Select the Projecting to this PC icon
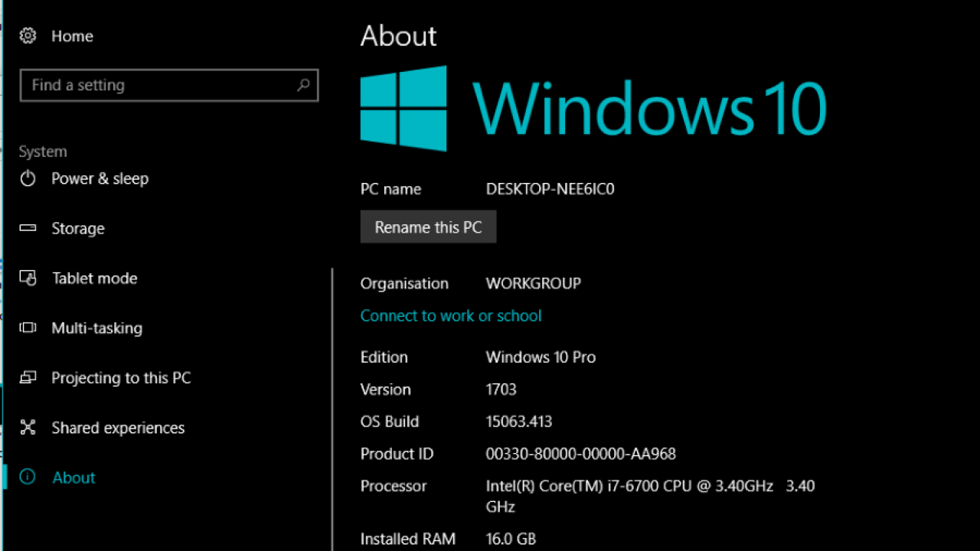This screenshot has height=551, width=980. coord(28,377)
